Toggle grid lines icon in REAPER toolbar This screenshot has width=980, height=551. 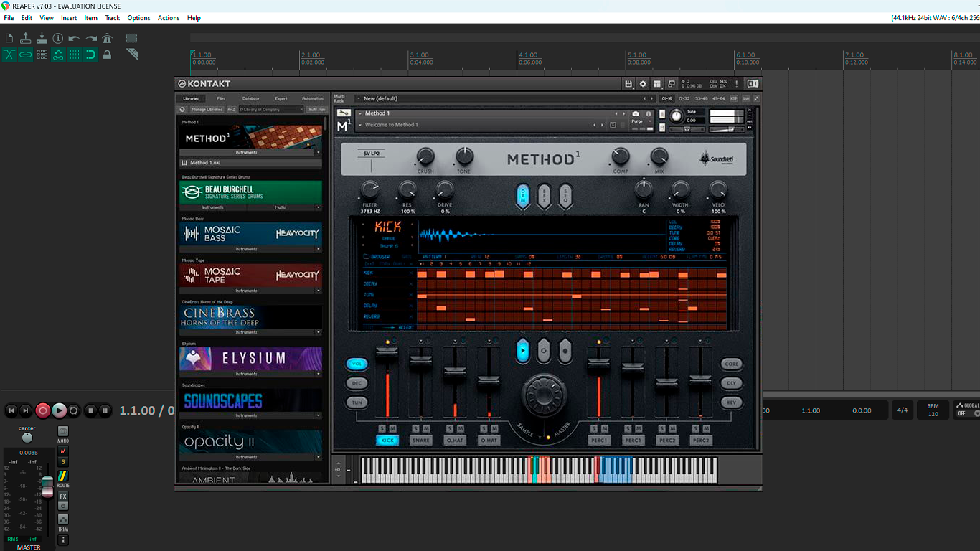coord(74,55)
